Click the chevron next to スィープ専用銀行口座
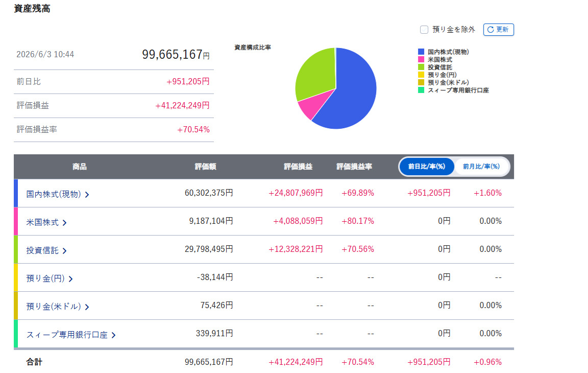 point(114,335)
